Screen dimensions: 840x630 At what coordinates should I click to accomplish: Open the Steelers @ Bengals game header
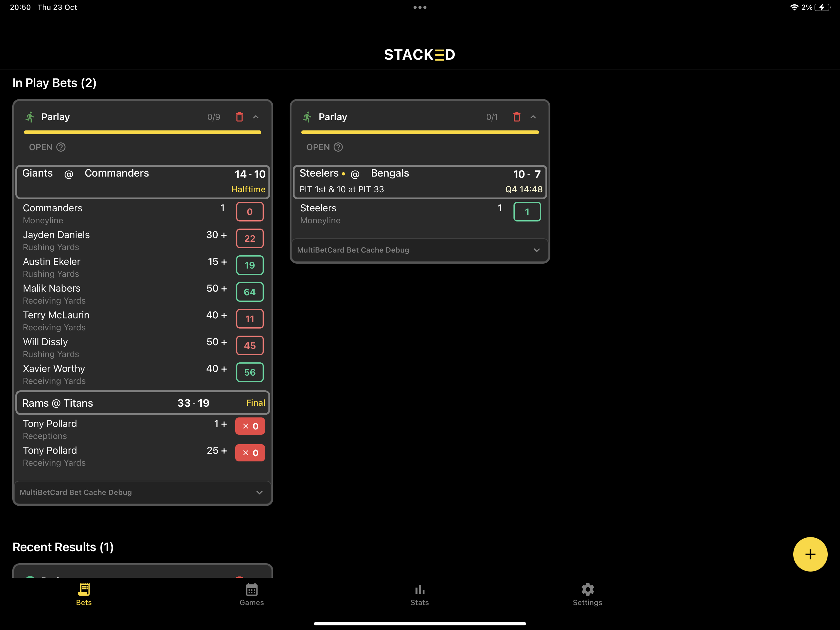(420, 181)
